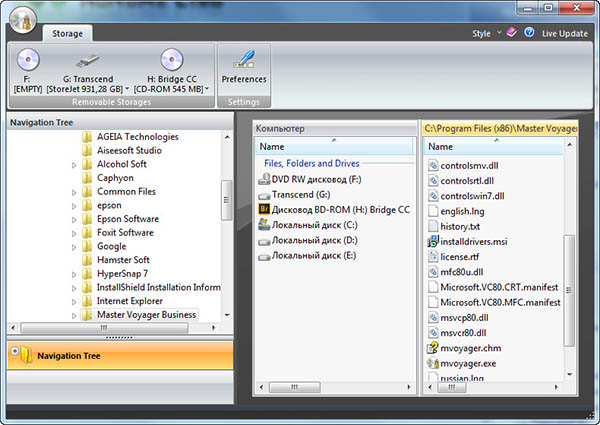600x425 pixels.
Task: Expand the Alcohol Soft folder node
Action: click(x=73, y=165)
